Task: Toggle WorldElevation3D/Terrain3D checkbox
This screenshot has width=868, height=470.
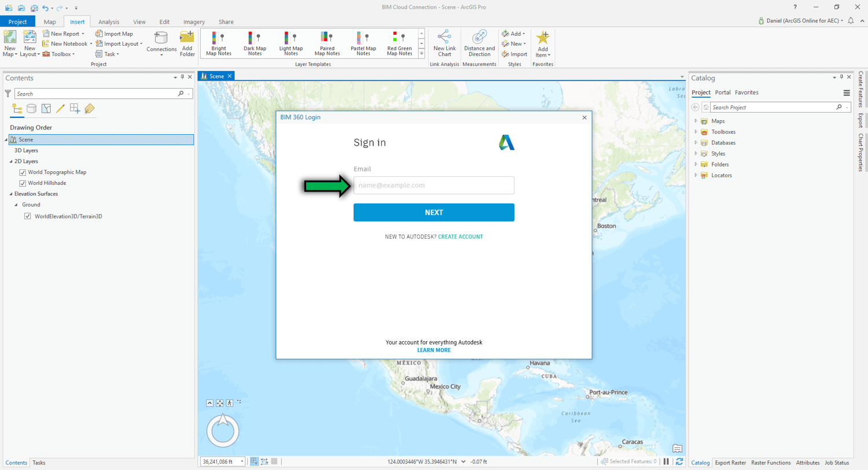Action: coord(27,216)
